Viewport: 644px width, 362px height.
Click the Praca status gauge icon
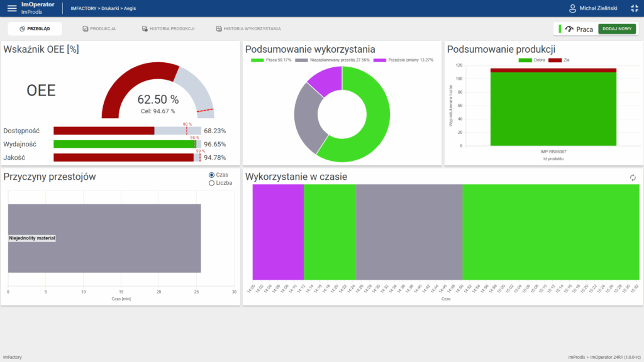tap(569, 29)
